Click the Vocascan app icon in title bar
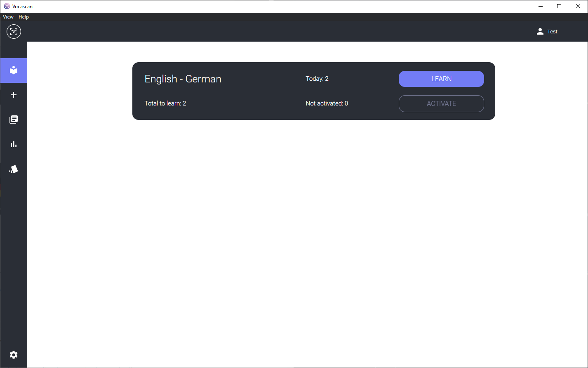Image resolution: width=588 pixels, height=368 pixels. tap(7, 6)
